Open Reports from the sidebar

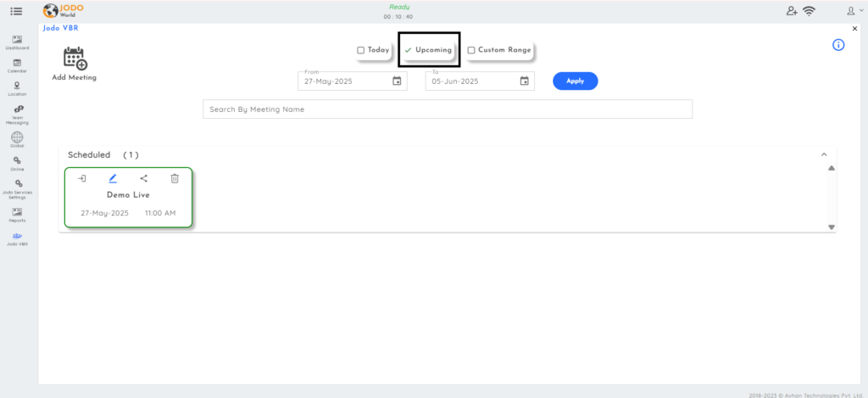click(x=17, y=215)
